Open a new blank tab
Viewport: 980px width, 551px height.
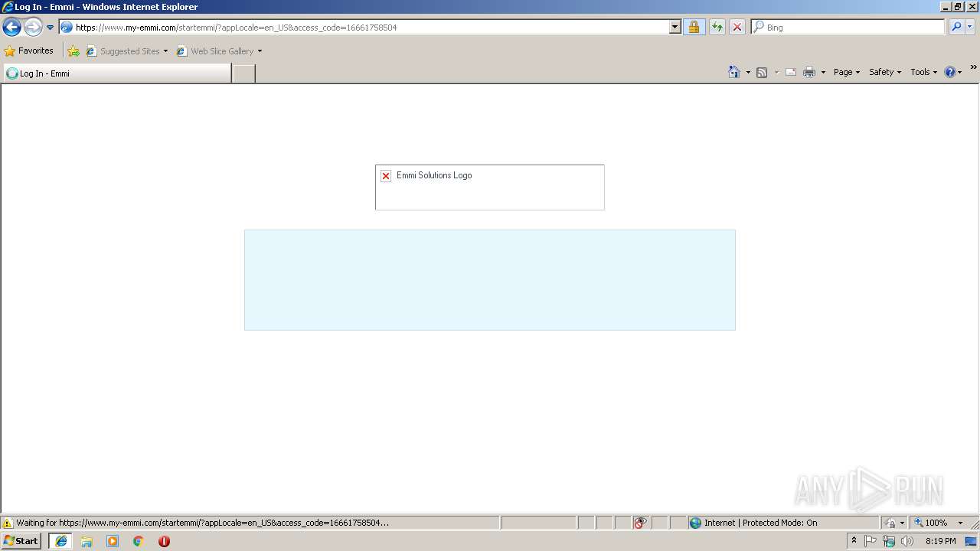point(243,73)
